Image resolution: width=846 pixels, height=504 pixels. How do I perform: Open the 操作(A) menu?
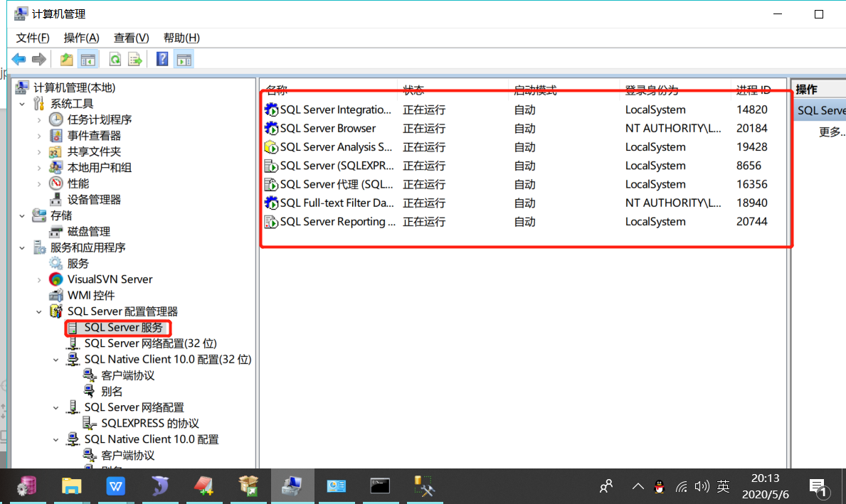coord(82,38)
